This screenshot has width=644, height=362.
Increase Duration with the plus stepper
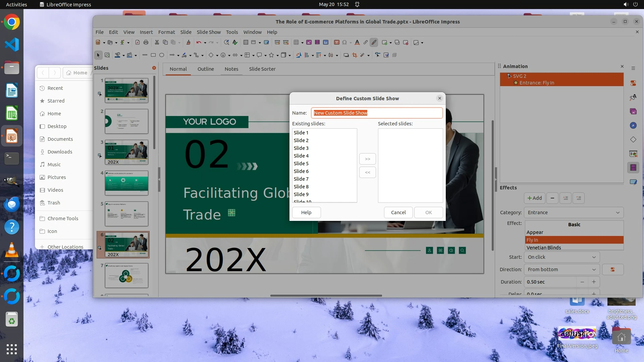coord(594,282)
